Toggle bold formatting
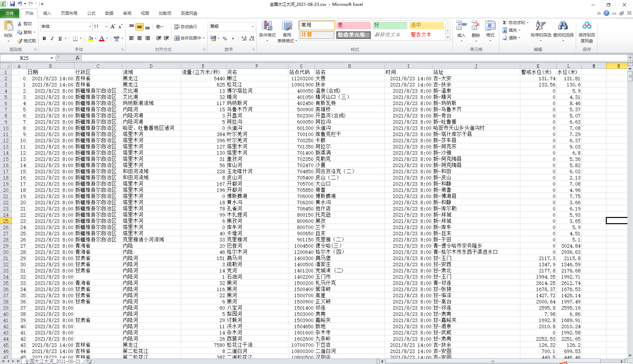 [44, 38]
